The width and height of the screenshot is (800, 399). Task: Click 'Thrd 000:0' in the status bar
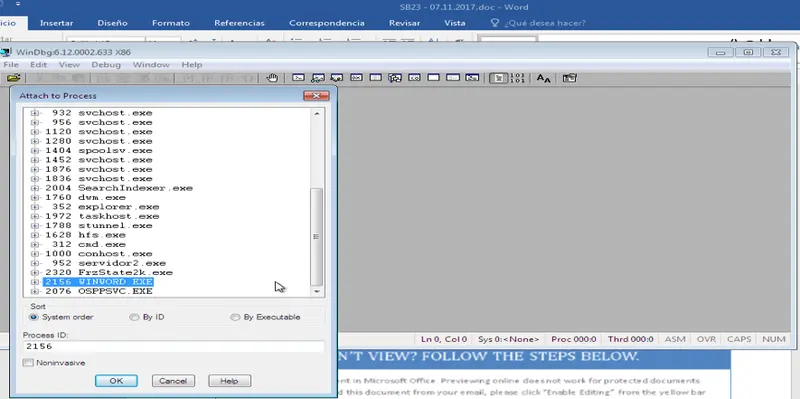[x=630, y=339]
